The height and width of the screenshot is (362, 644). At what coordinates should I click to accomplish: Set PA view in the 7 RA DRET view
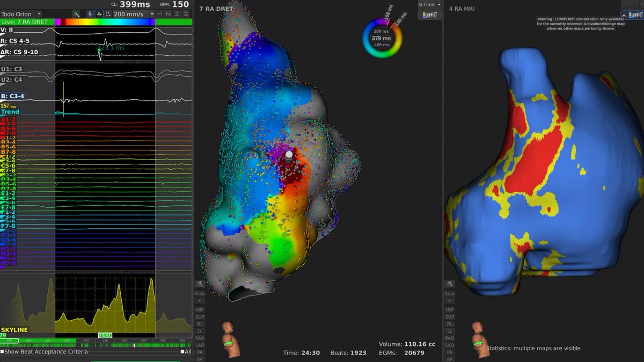coord(200,352)
